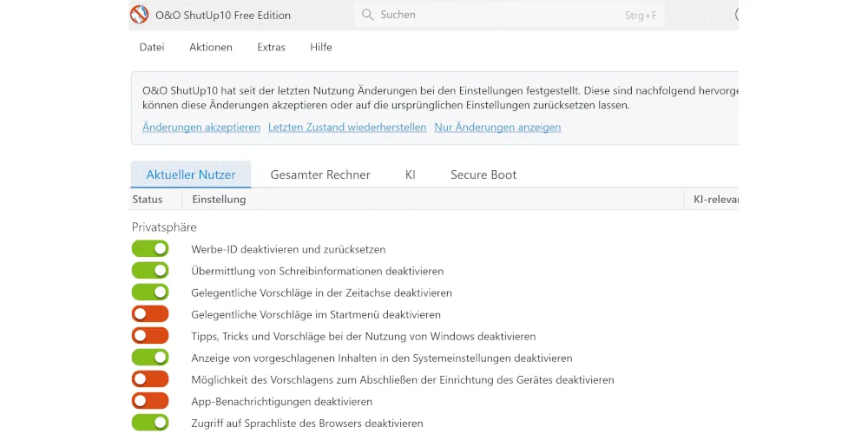Enable Gelegentliche Vorschläge im Startmenü switch

150,314
